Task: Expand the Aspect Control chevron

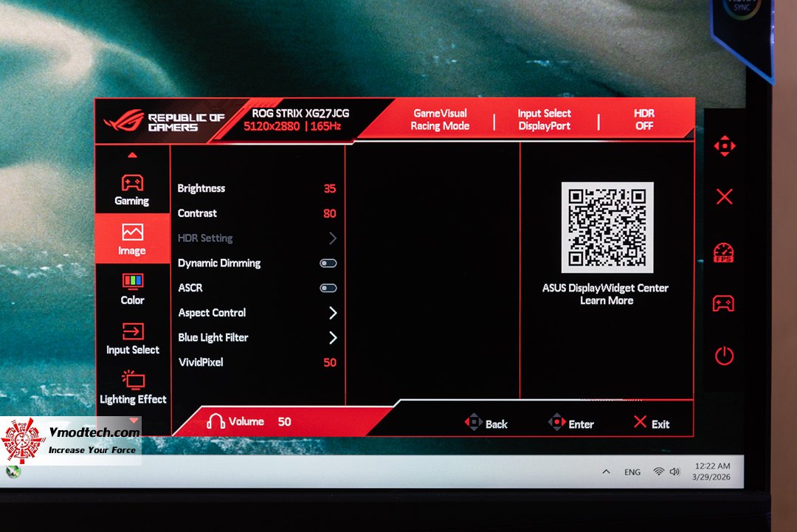Action: coord(332,313)
